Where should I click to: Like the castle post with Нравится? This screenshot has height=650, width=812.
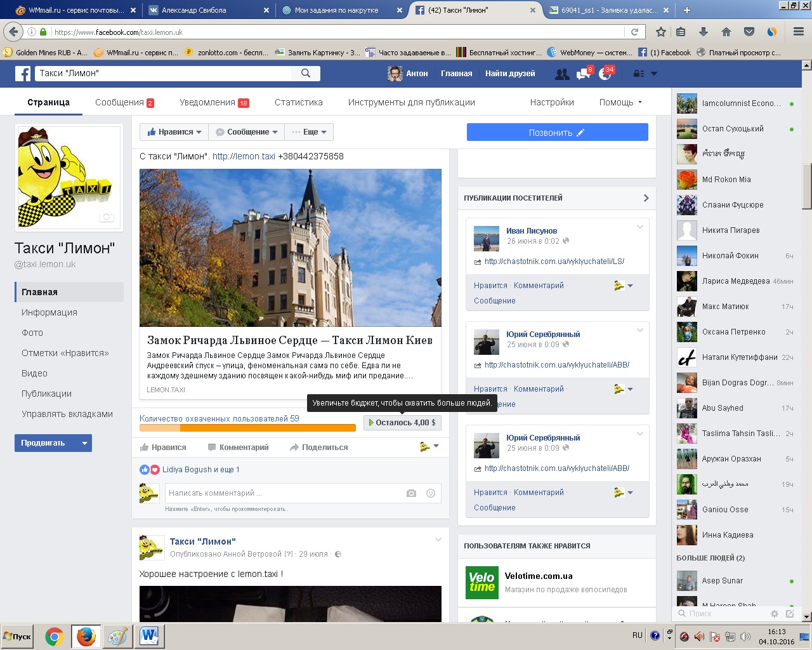[x=163, y=448]
